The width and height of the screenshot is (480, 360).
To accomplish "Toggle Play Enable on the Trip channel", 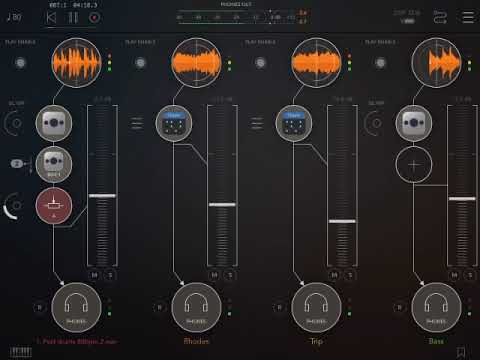I will pos(260,63).
